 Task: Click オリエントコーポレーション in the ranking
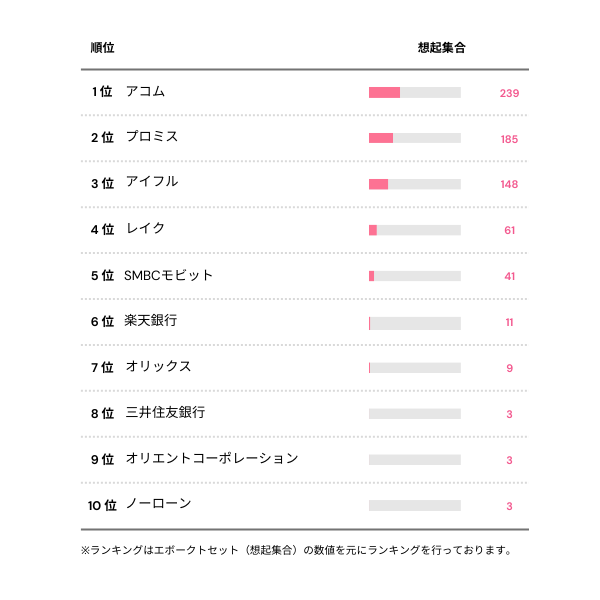212,459
